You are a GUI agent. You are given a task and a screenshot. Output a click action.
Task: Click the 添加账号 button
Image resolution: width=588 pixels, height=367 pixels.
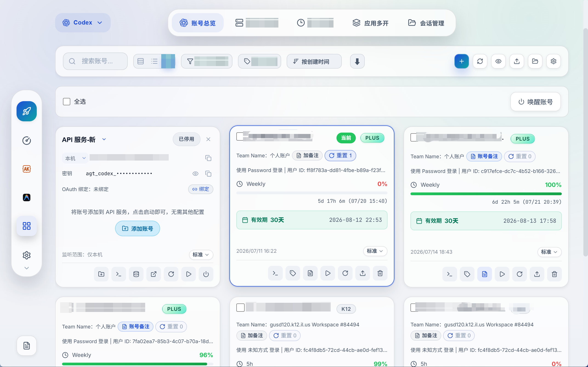[138, 228]
